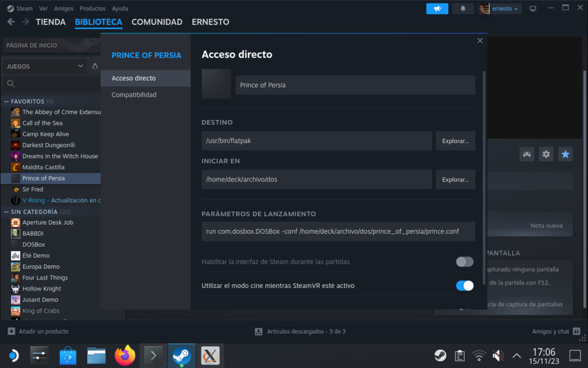Open the notifications bell
This screenshot has height=368, width=588.
463,9
